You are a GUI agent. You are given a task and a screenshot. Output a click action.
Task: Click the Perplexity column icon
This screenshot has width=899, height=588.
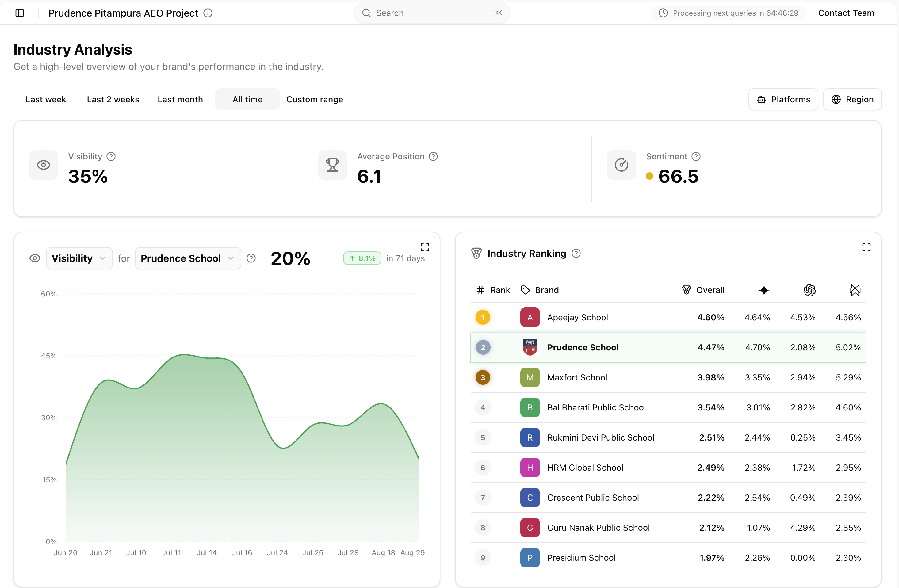pos(855,290)
